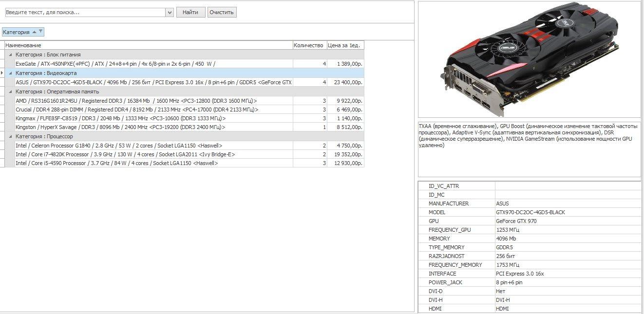The height and width of the screenshot is (314, 644).
Task: Collapse the Видеокарта category group
Action: 10,73
